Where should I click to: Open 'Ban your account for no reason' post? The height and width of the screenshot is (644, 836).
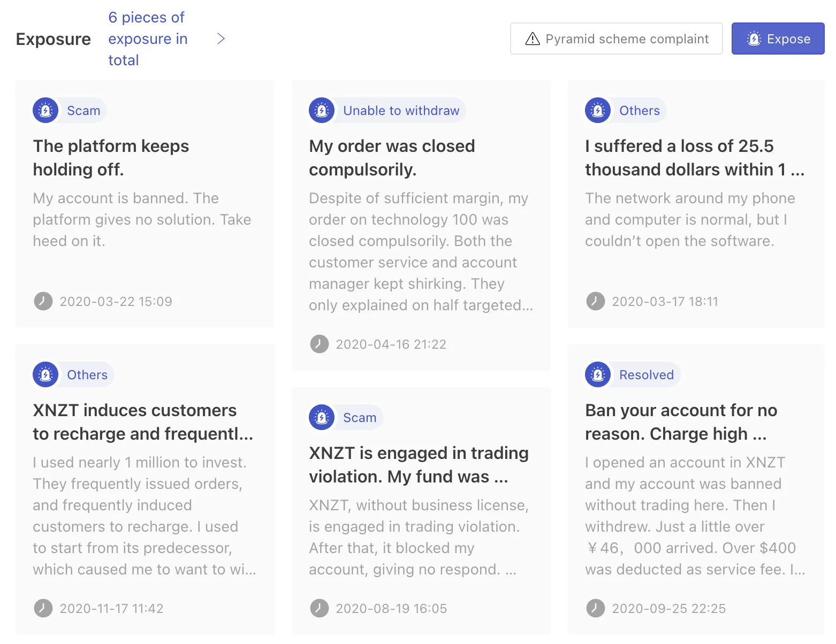(x=681, y=421)
